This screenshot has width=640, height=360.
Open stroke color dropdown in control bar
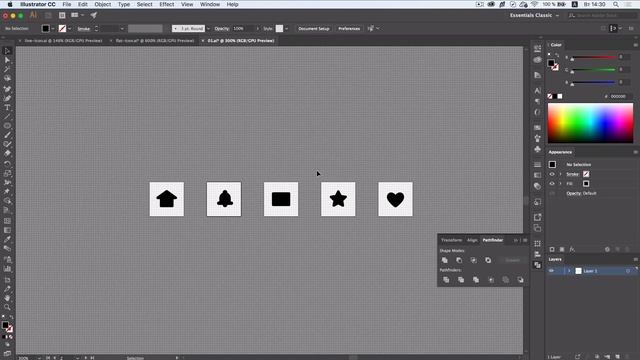click(69, 29)
